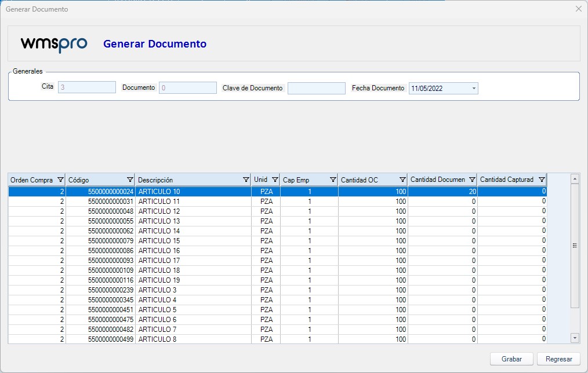Click code 5500000000109 cell
The width and height of the screenshot is (588, 373).
[x=100, y=270]
